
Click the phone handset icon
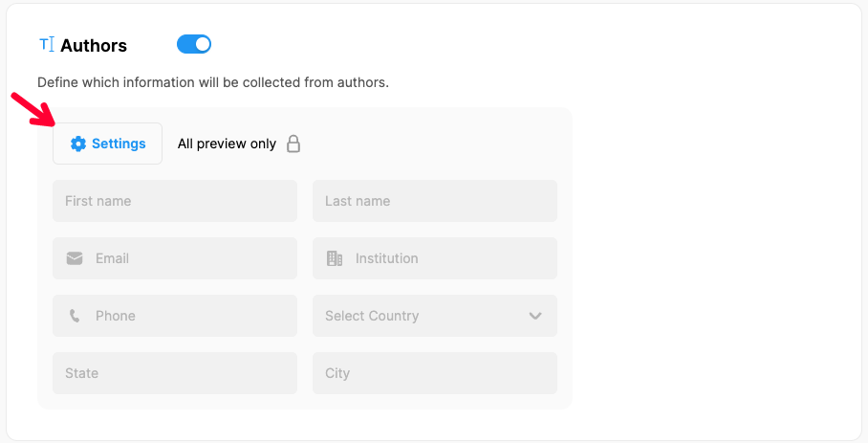click(75, 316)
